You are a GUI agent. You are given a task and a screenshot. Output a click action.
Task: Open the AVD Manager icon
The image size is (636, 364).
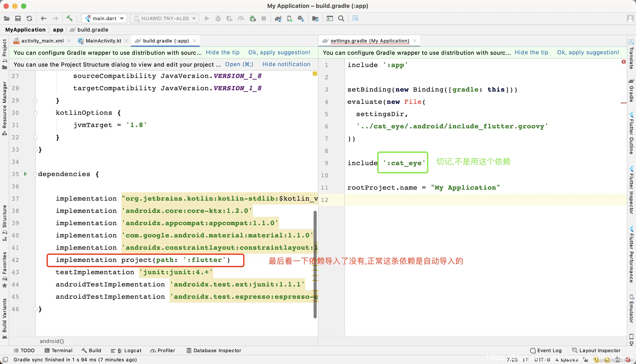tap(290, 18)
